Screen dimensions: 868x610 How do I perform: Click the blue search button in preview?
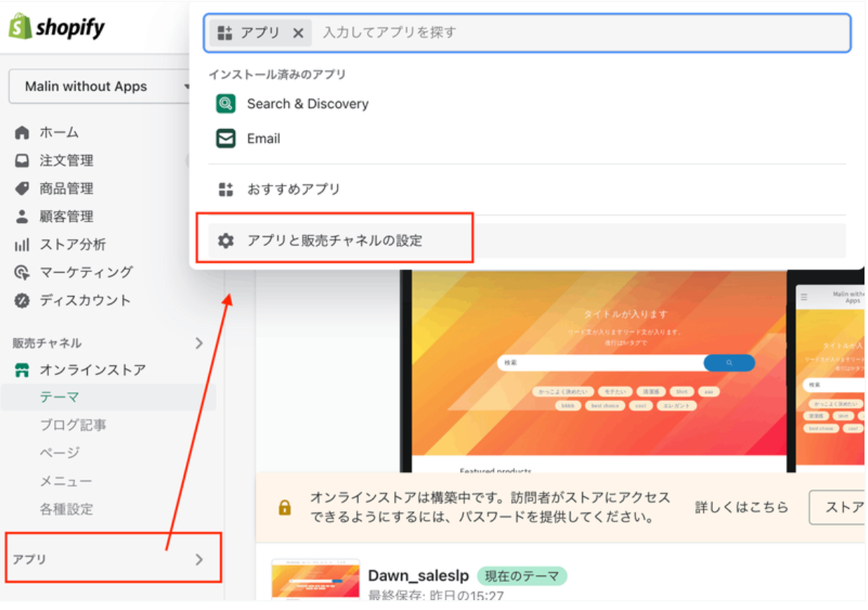click(x=729, y=363)
